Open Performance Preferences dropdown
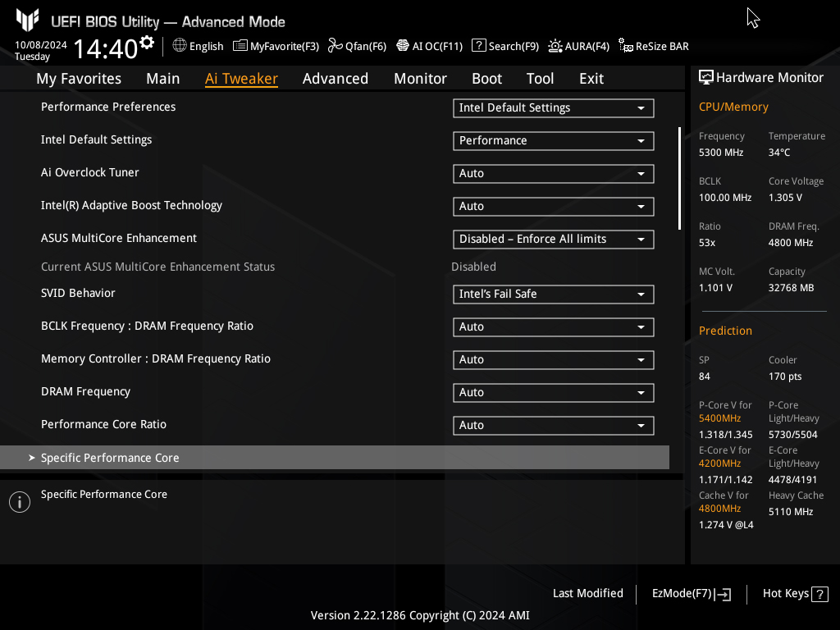Viewport: 840px width, 630px height. pos(554,107)
